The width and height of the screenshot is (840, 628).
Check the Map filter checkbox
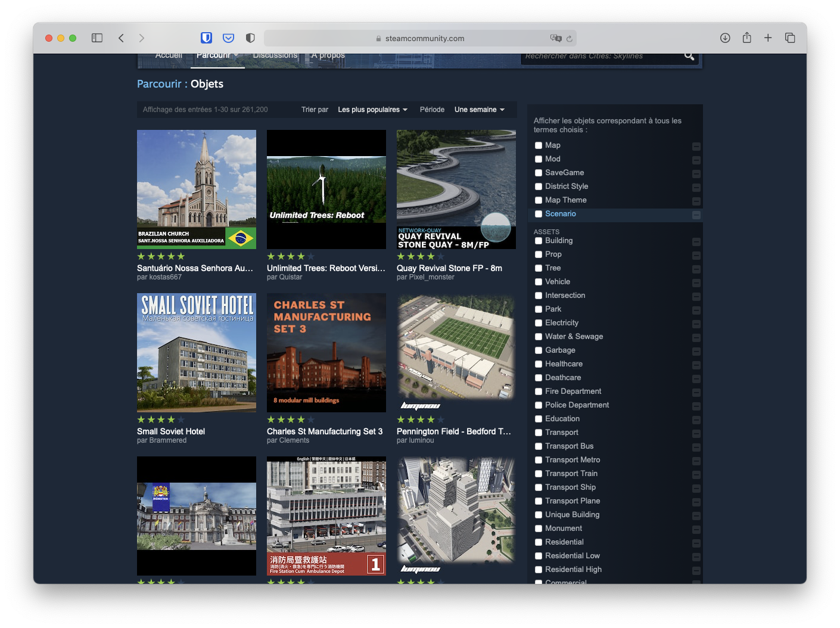[x=539, y=145]
